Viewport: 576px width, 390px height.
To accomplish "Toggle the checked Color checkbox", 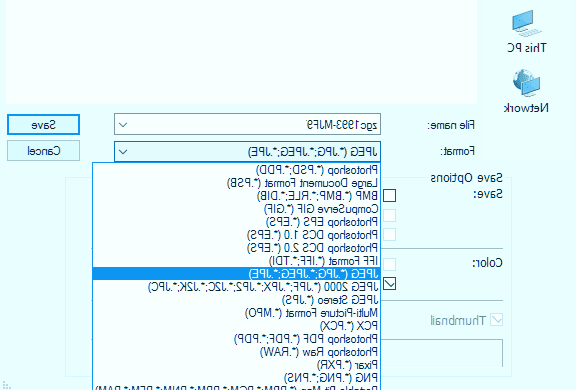I will pos(389,284).
